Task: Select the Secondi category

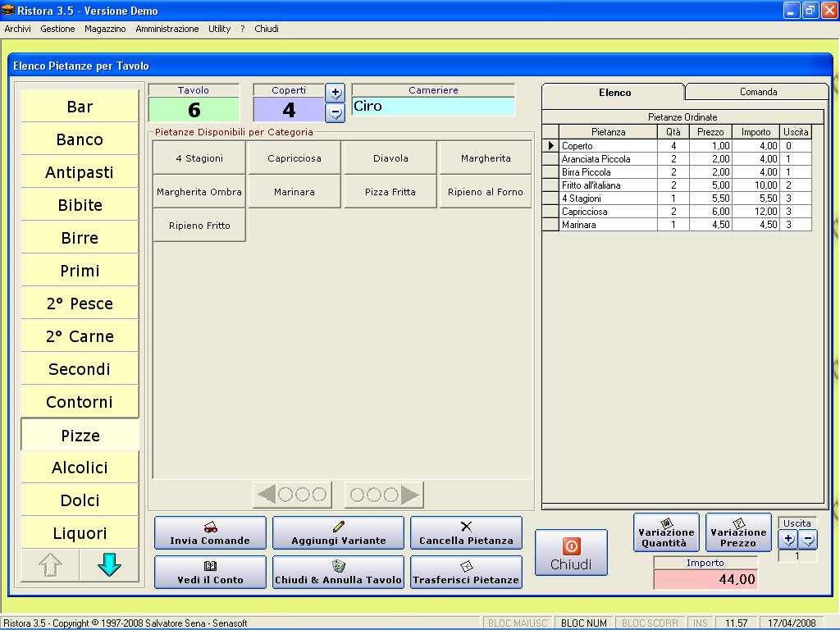Action: (80, 369)
